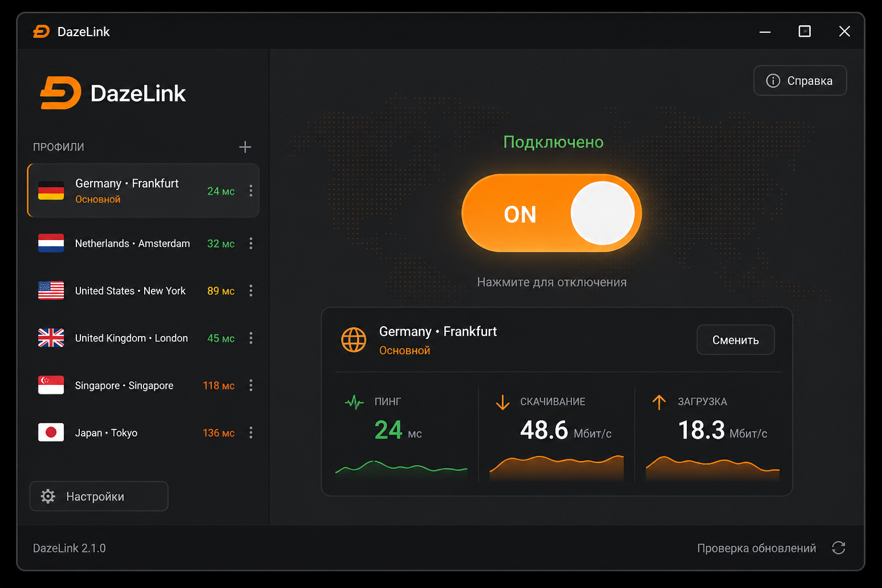Click the Germany flag icon
This screenshot has height=588, width=882.
51,191
